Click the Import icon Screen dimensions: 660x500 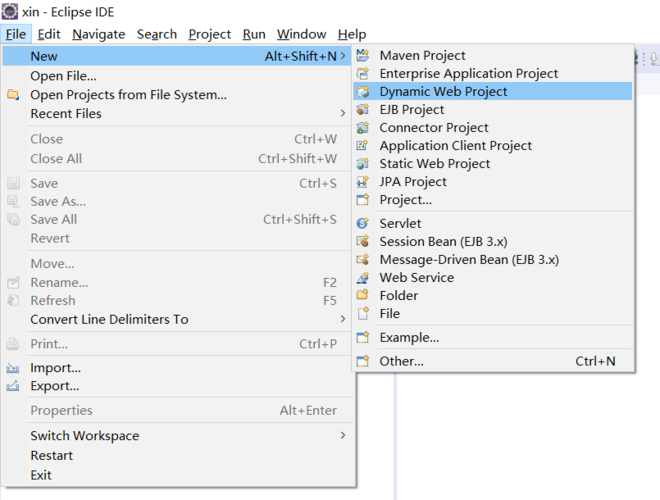coord(13,368)
